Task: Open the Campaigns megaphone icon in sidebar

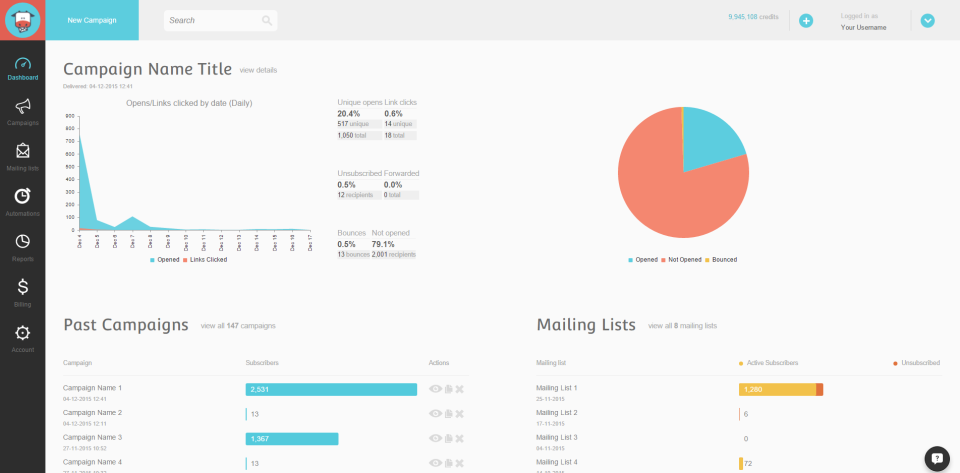Action: click(23, 106)
